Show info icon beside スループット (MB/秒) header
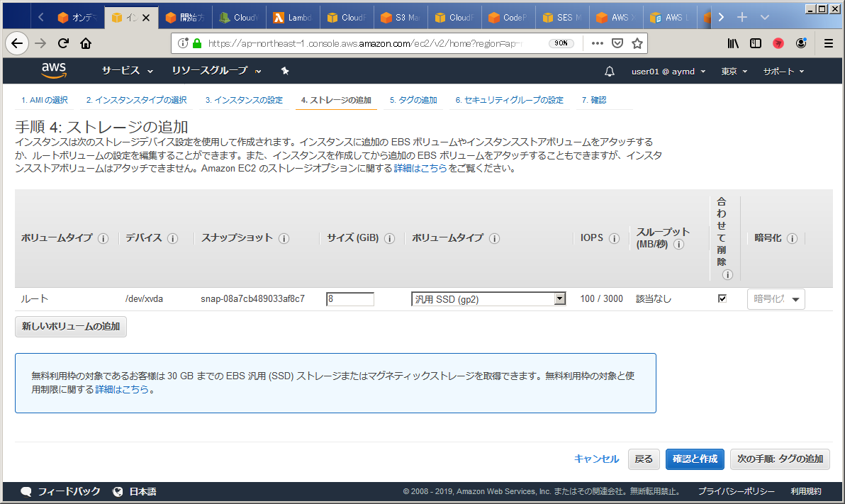The image size is (845, 504). pos(679,244)
